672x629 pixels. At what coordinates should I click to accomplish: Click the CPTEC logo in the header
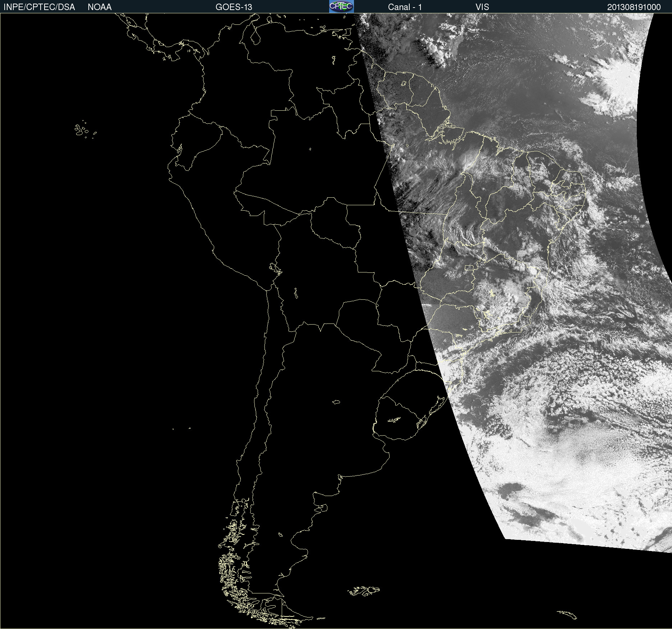click(341, 6)
